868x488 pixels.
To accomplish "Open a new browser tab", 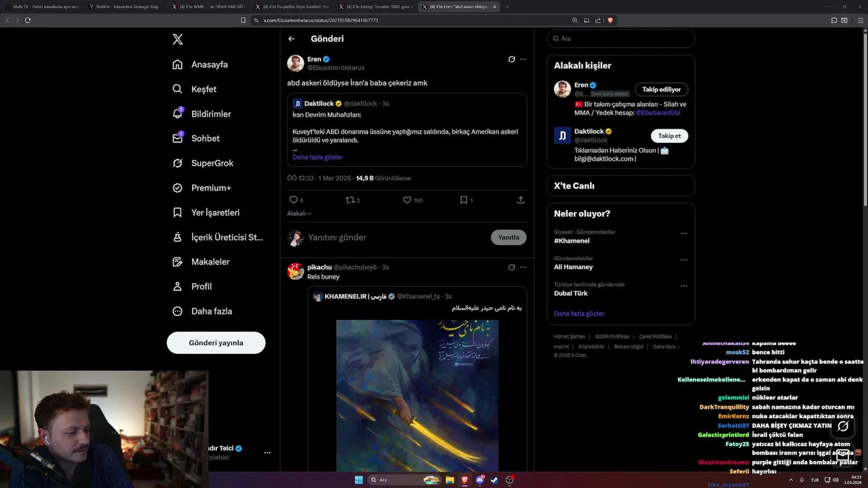I will [x=507, y=6].
